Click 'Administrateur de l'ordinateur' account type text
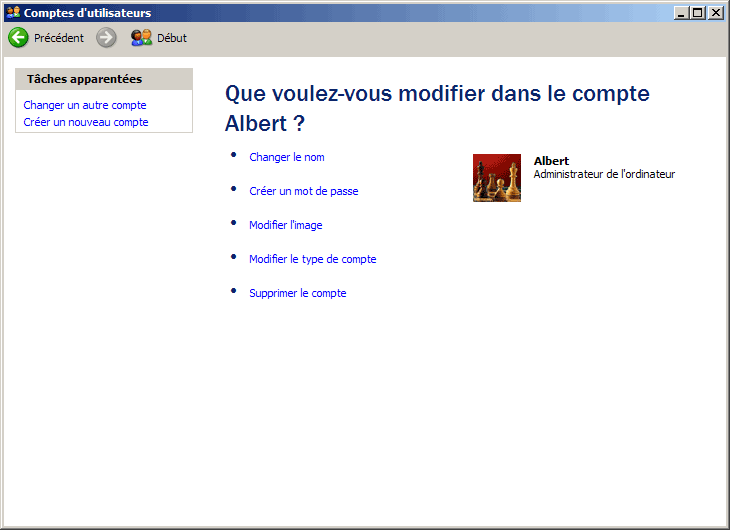This screenshot has width=730, height=530. click(604, 174)
